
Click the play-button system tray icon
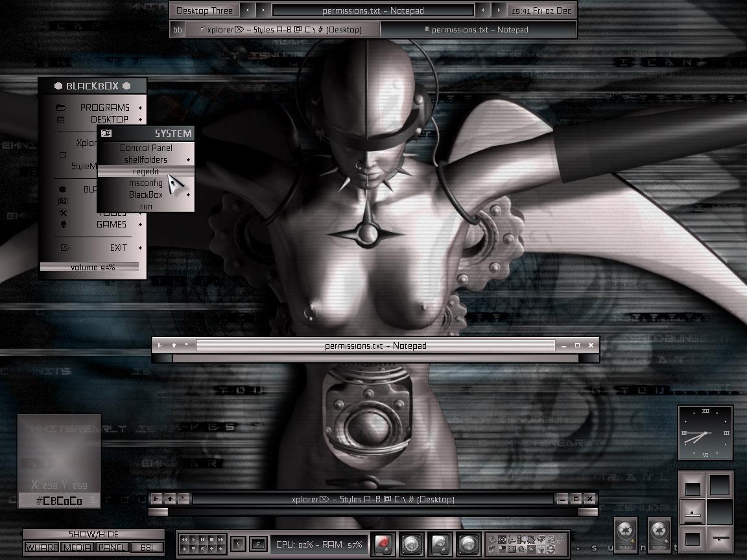pyautogui.click(x=530, y=549)
